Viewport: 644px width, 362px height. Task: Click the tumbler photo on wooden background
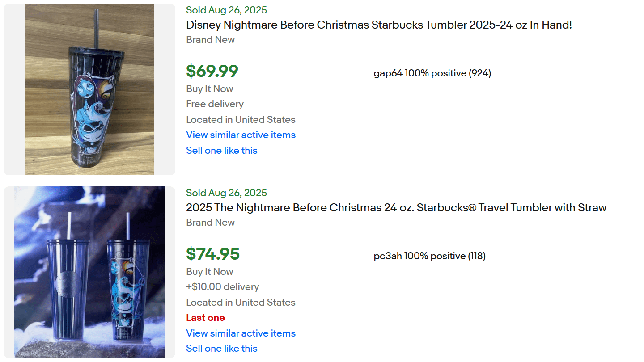pyautogui.click(x=89, y=89)
